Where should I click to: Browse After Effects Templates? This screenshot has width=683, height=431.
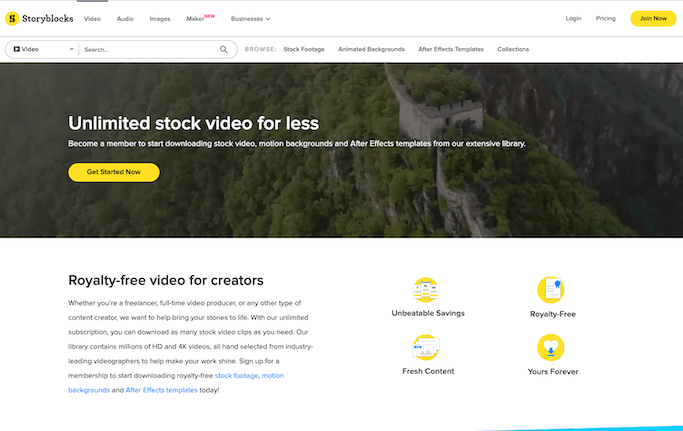click(x=451, y=49)
